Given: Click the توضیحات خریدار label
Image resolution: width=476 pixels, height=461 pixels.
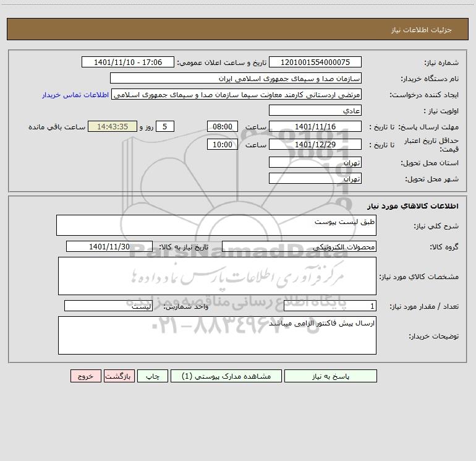Looking at the screenshot, I should pos(434,336).
